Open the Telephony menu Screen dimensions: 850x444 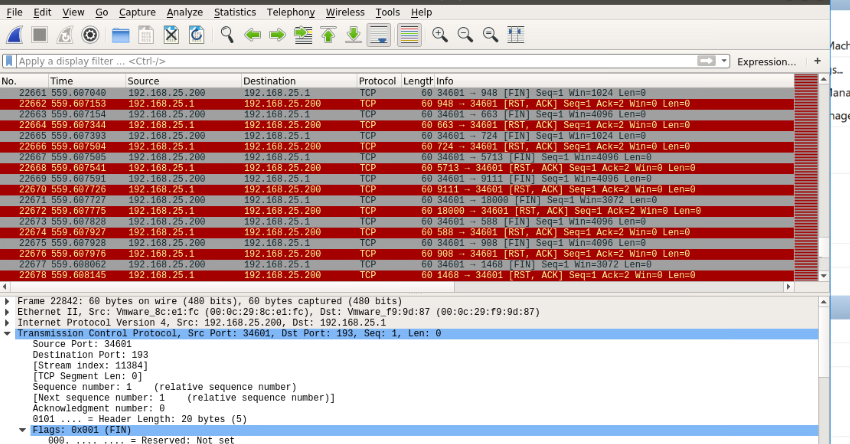[x=291, y=12]
